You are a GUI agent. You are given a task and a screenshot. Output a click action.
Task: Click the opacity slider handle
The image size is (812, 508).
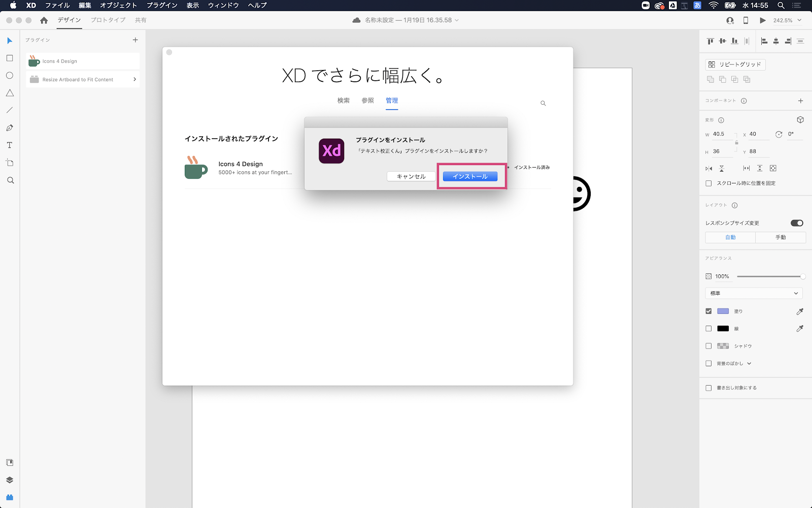[x=802, y=276]
